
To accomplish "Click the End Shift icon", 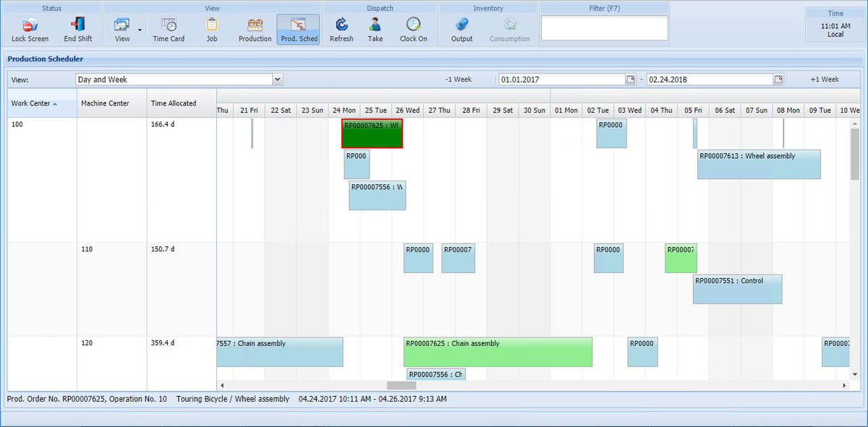I will point(78,29).
